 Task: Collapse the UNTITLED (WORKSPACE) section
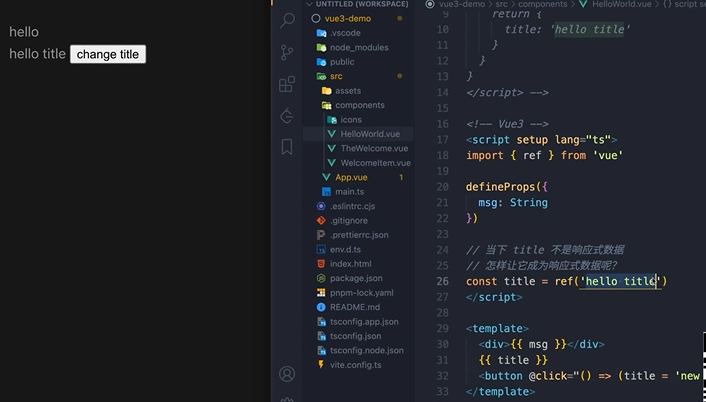[x=357, y=4]
